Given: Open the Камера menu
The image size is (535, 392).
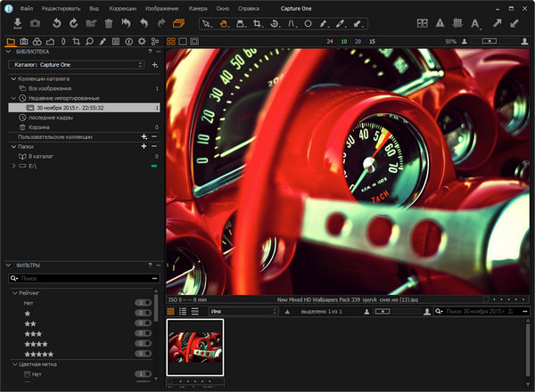Looking at the screenshot, I should [198, 7].
